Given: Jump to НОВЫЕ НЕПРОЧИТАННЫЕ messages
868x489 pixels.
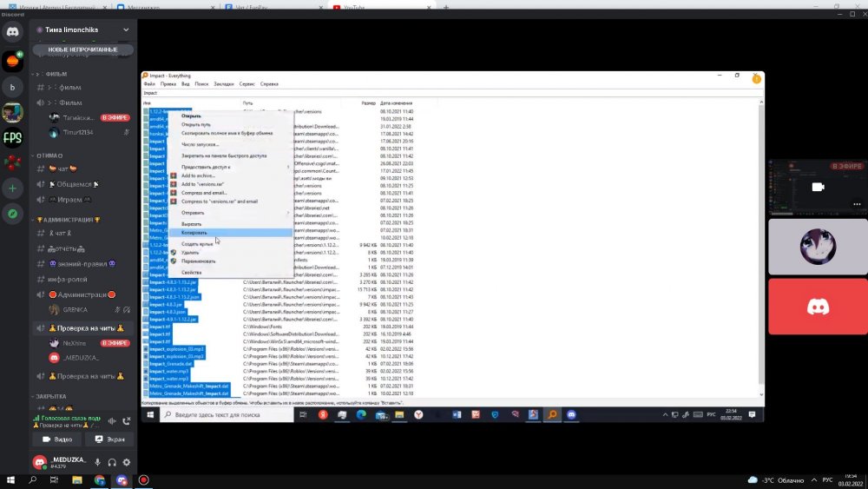Looking at the screenshot, I should (x=82, y=50).
